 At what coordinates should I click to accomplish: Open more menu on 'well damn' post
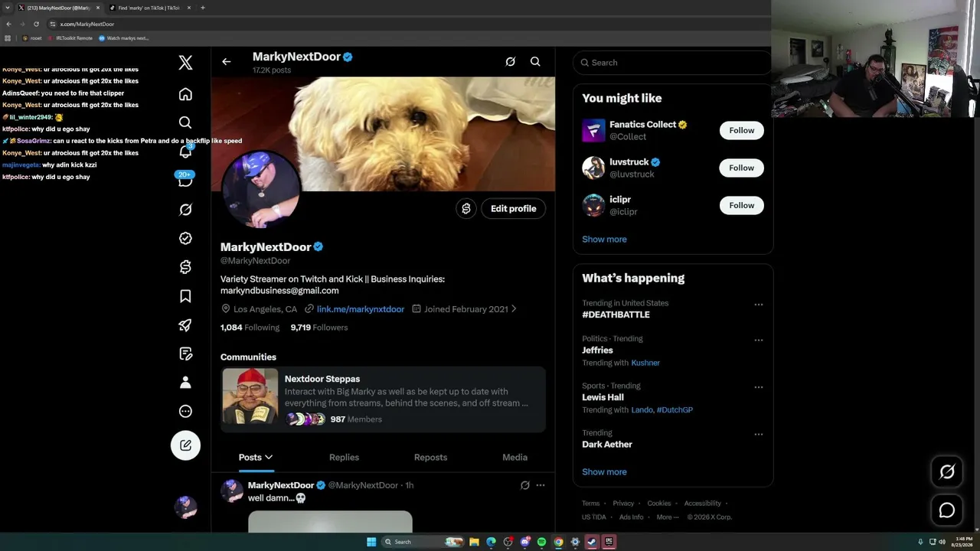click(x=541, y=485)
